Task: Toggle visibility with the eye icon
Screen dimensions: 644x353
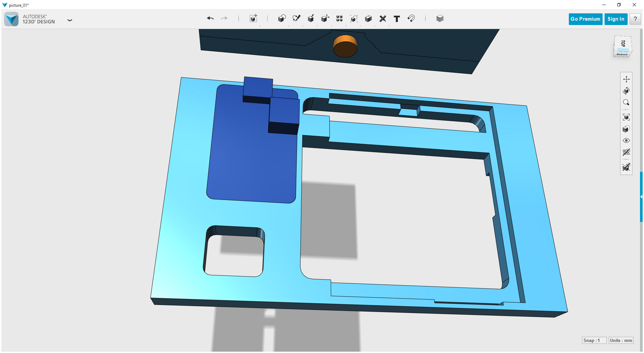Action: [626, 140]
